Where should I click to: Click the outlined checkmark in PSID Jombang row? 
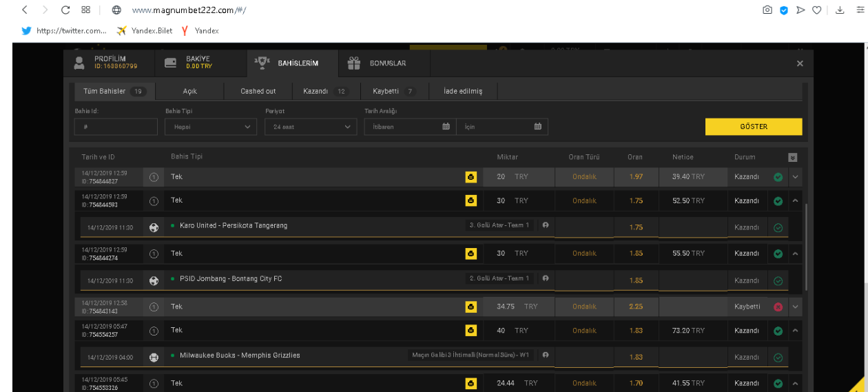click(x=778, y=280)
